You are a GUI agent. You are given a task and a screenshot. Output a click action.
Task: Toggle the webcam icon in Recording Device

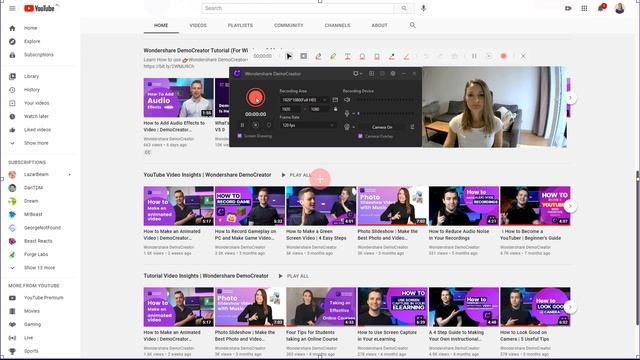pyautogui.click(x=347, y=127)
